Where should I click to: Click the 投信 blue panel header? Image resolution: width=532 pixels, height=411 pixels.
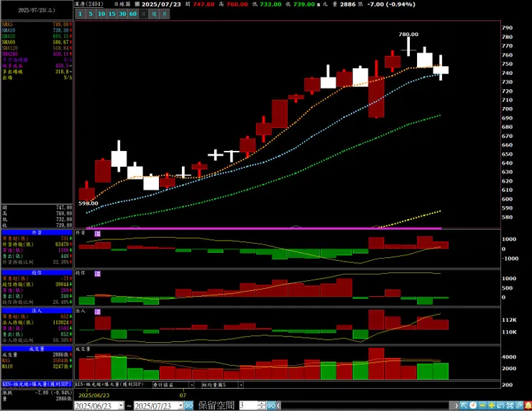click(37, 272)
